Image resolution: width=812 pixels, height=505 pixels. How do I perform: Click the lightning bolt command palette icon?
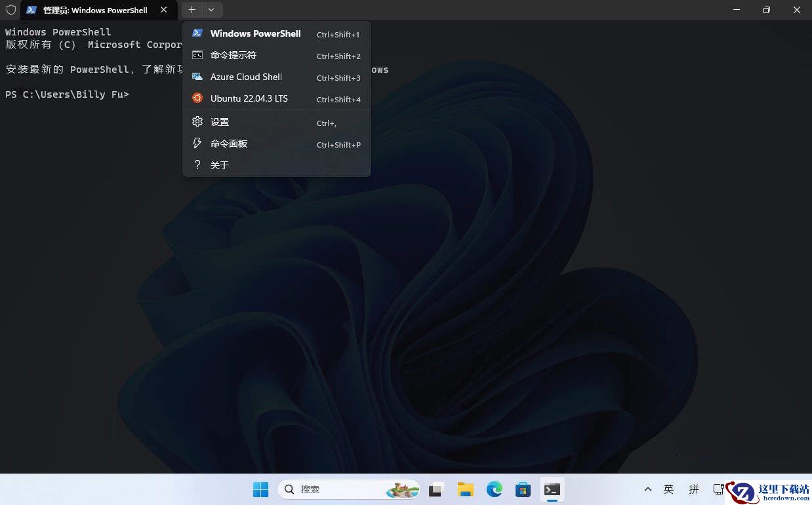(197, 143)
